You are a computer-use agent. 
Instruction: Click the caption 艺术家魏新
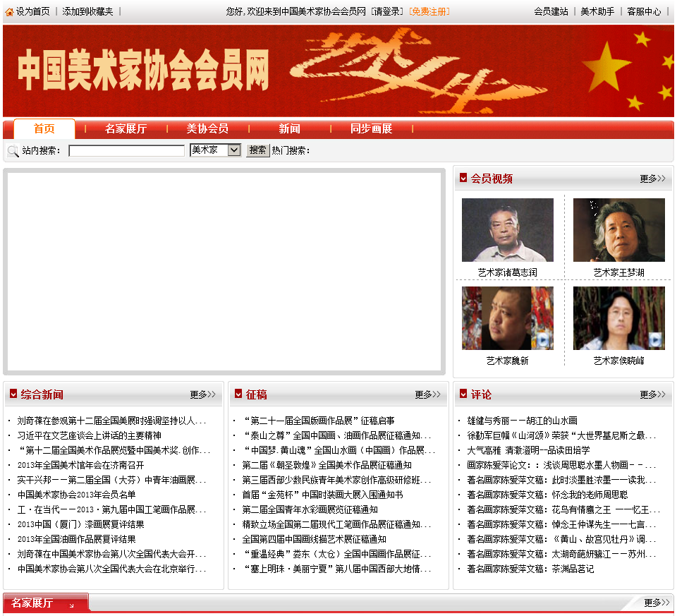pyautogui.click(x=507, y=361)
